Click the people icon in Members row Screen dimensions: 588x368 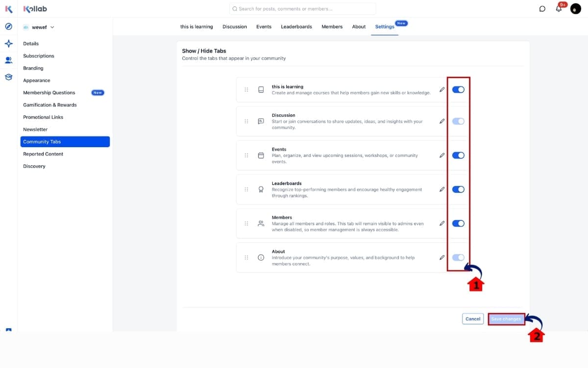click(261, 223)
